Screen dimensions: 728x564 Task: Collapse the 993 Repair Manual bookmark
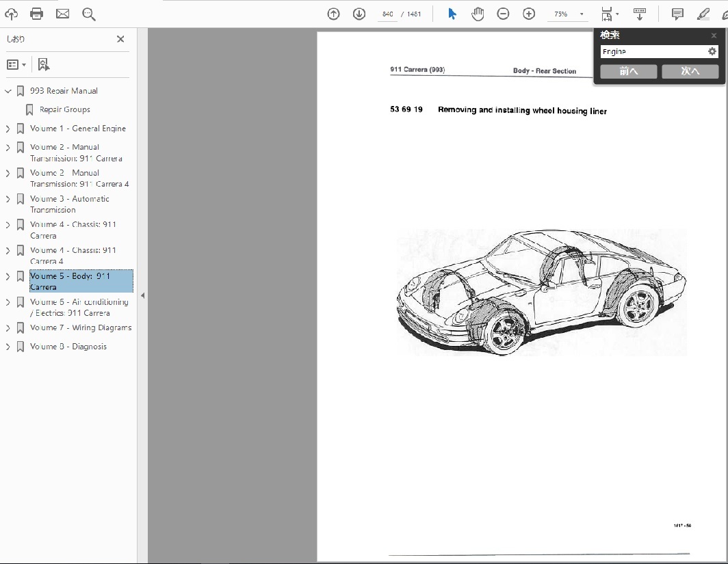point(8,91)
